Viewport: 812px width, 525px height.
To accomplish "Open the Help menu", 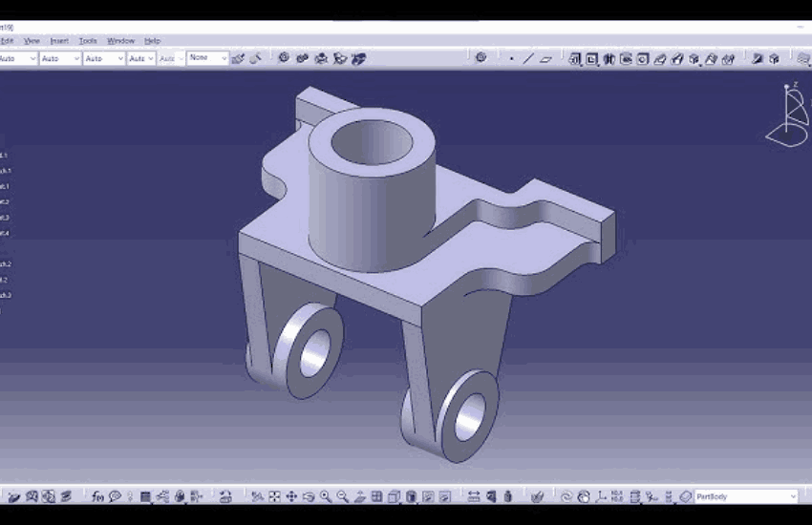I will tap(152, 41).
